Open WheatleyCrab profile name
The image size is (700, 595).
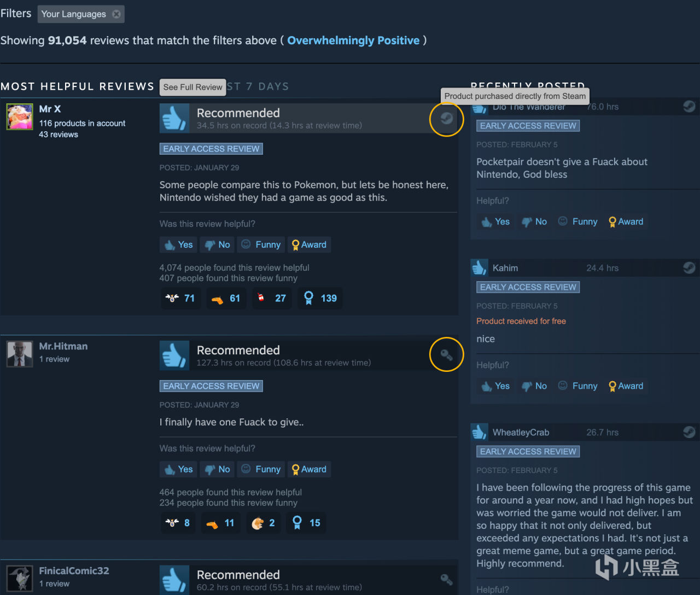pyautogui.click(x=521, y=433)
